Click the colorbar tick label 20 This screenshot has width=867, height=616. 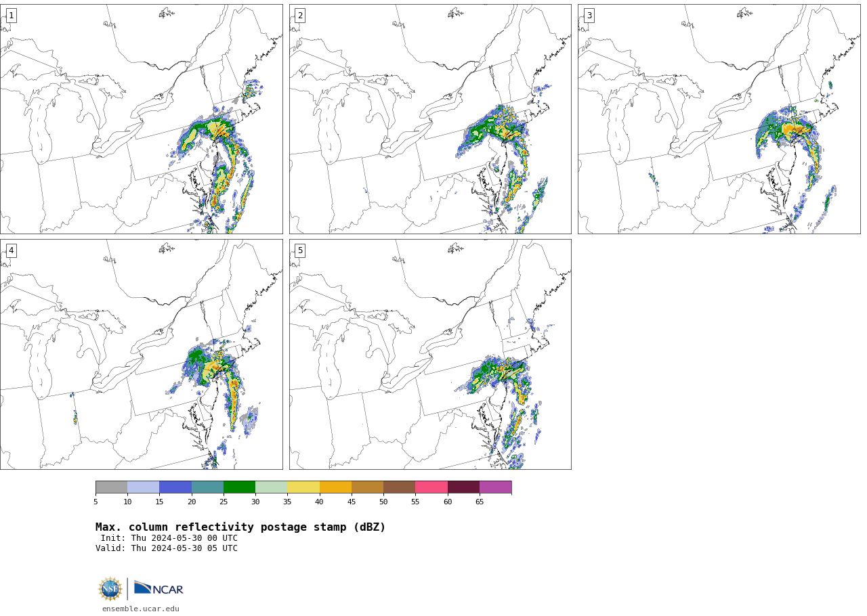pyautogui.click(x=192, y=502)
